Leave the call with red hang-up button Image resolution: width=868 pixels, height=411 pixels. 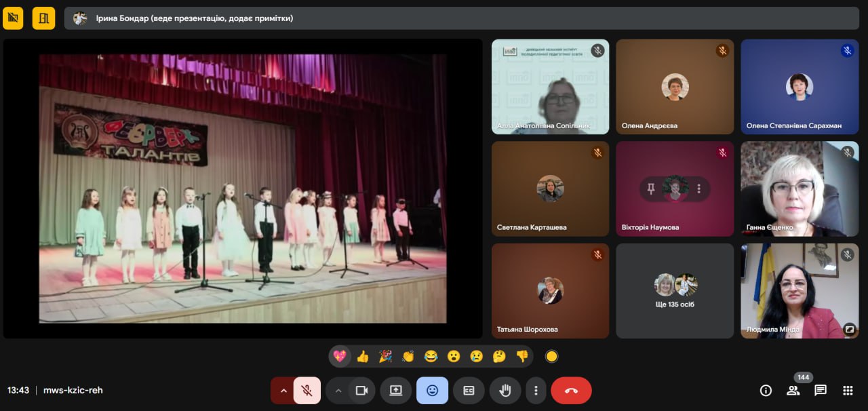click(x=571, y=391)
